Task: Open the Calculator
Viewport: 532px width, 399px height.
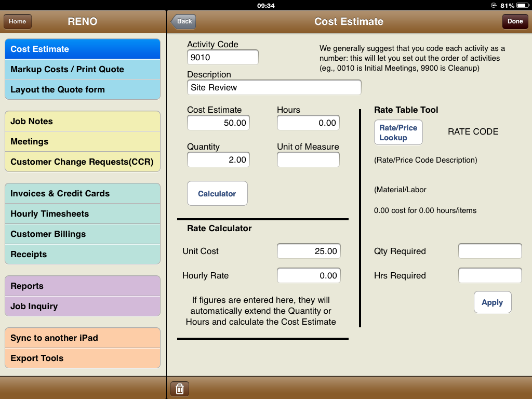Action: (x=217, y=193)
